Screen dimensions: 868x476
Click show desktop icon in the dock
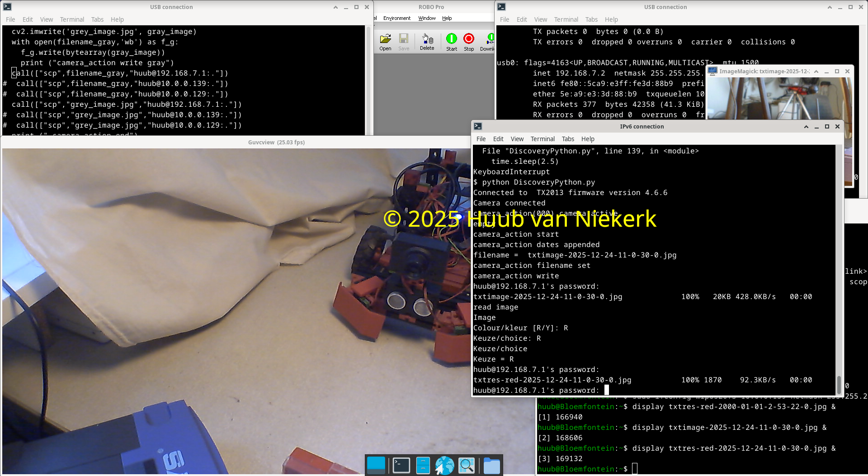[x=376, y=465]
